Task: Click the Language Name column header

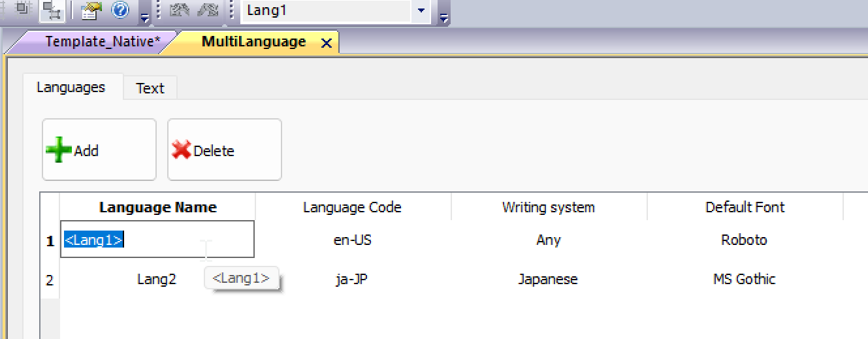Action: point(157,208)
